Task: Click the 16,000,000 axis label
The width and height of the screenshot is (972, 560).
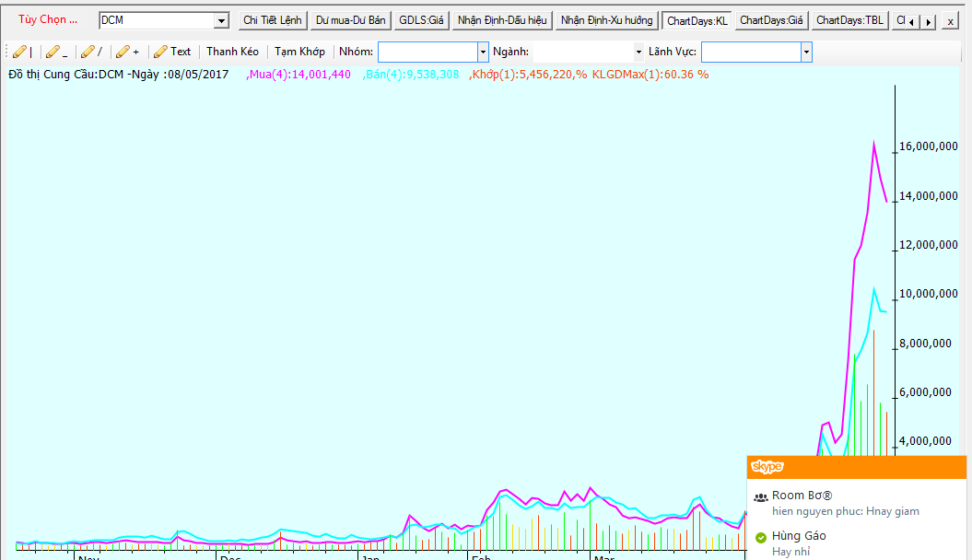Action: 928,146
